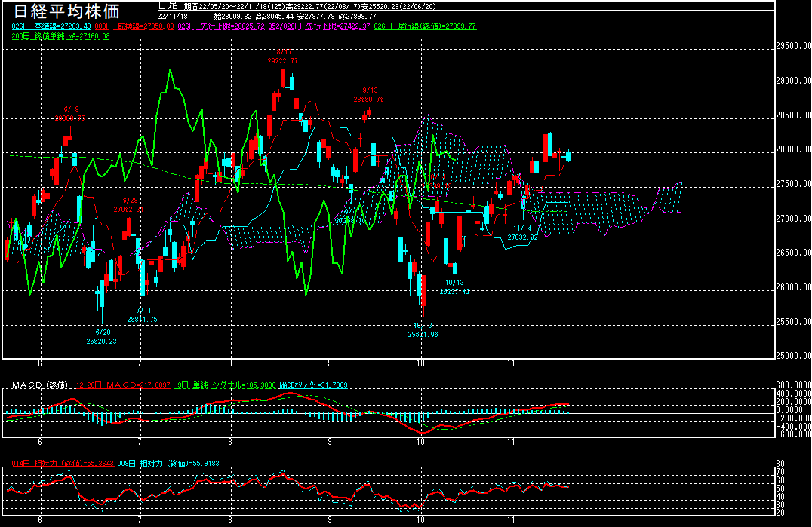
Task: Select the 009日 転換線=27850.08 legend label
Action: (x=134, y=26)
